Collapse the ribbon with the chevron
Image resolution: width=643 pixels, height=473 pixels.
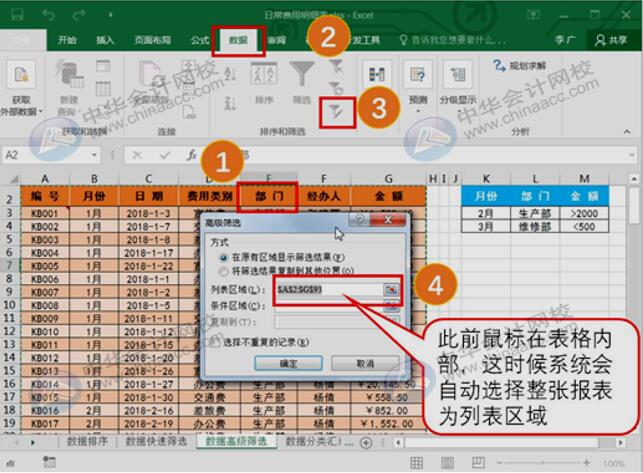[x=627, y=132]
